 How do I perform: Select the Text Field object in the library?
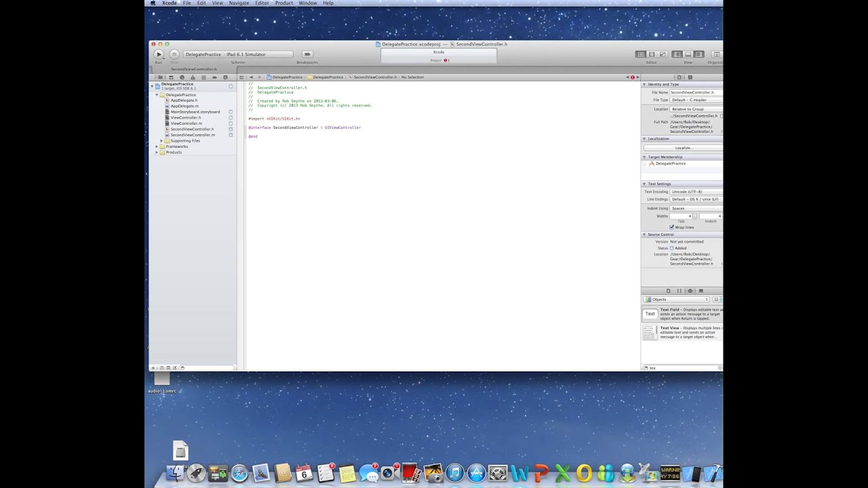682,314
